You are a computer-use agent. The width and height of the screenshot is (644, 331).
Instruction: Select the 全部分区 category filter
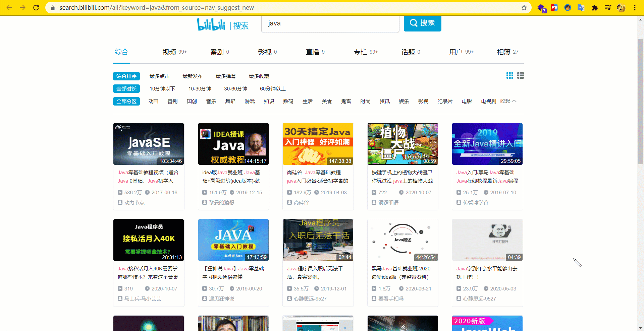click(x=126, y=102)
